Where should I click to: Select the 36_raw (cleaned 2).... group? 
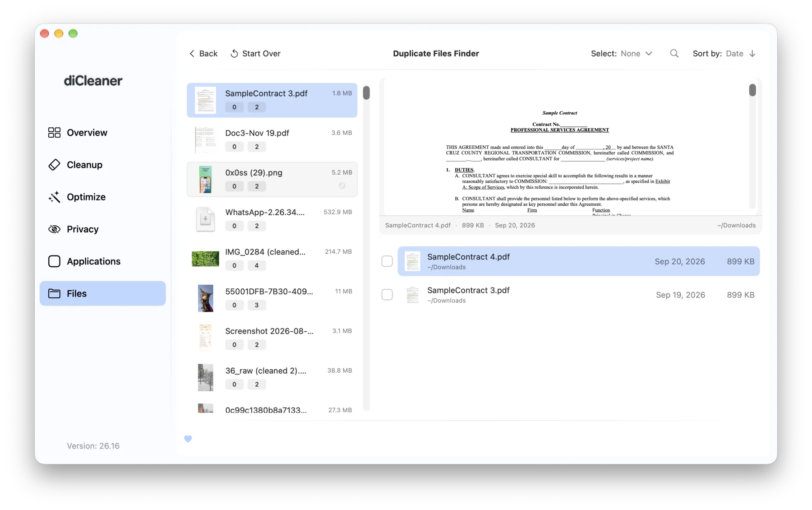tap(272, 378)
